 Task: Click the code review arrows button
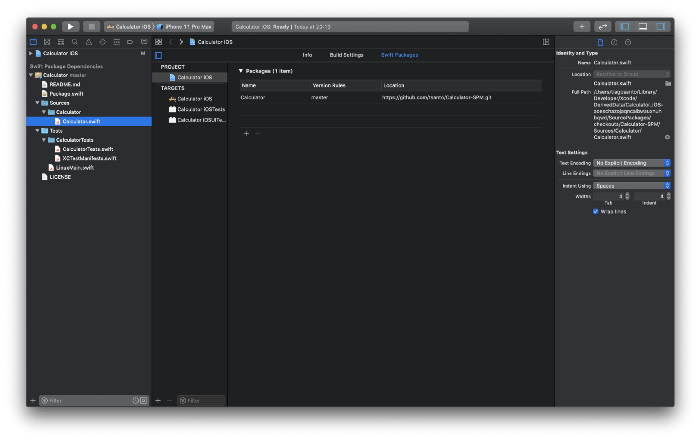pos(602,26)
